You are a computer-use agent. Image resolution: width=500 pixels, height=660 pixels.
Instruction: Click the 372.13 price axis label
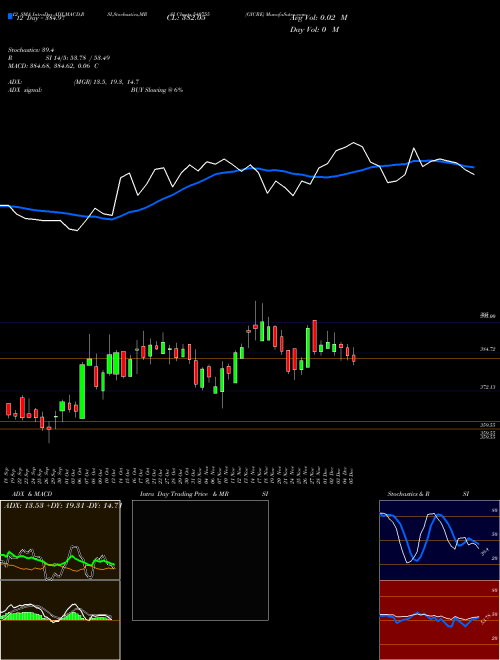(x=487, y=386)
